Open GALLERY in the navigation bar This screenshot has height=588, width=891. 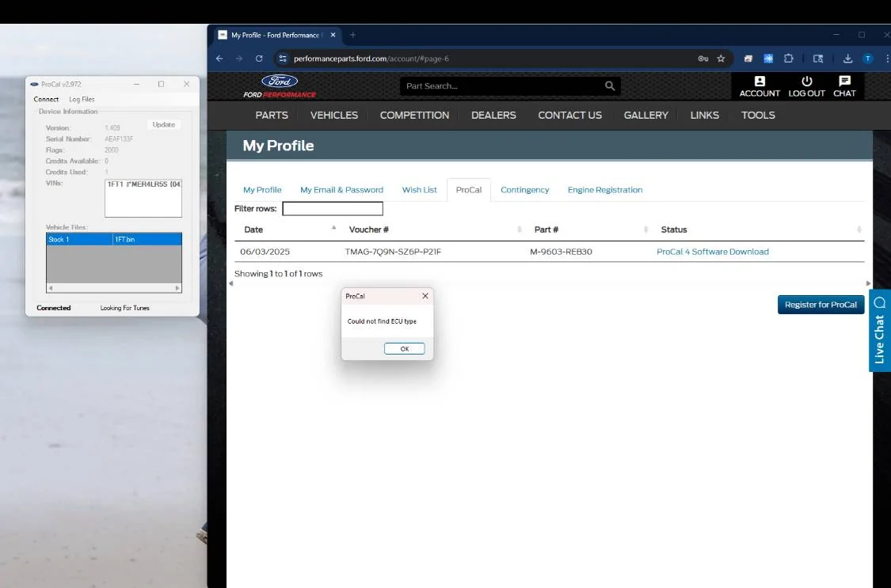pyautogui.click(x=645, y=116)
